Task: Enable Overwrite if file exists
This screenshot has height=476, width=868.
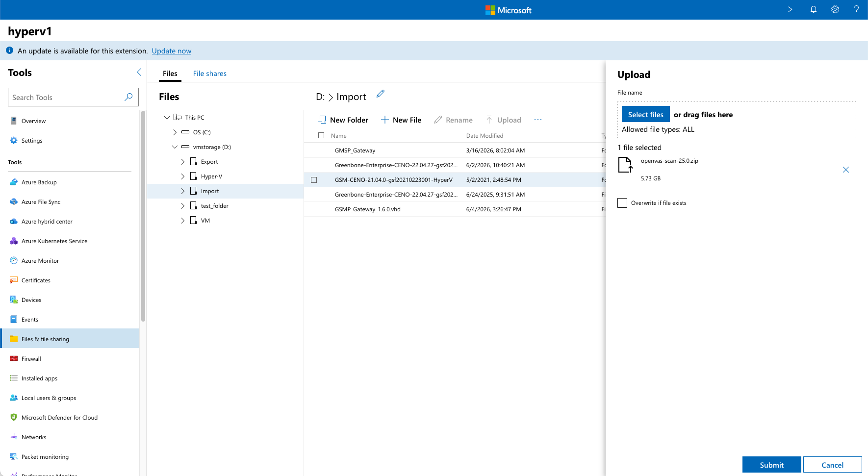Action: (x=622, y=203)
